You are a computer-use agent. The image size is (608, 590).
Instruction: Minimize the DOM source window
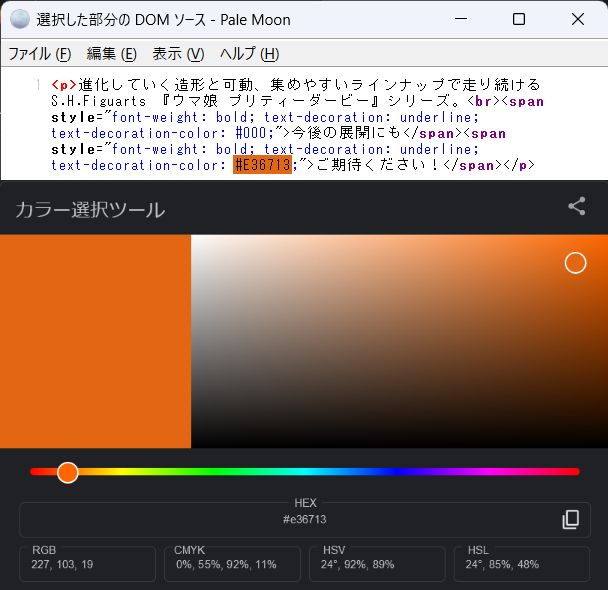[460, 19]
